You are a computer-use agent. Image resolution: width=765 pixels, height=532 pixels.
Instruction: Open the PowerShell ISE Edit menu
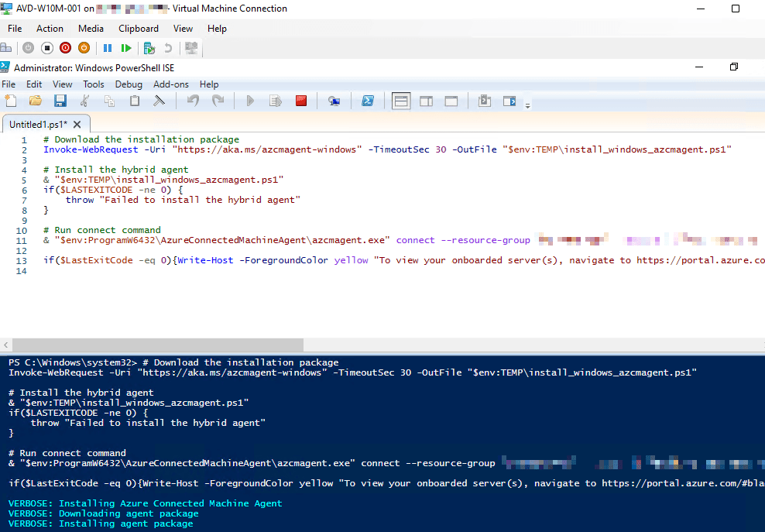click(34, 84)
